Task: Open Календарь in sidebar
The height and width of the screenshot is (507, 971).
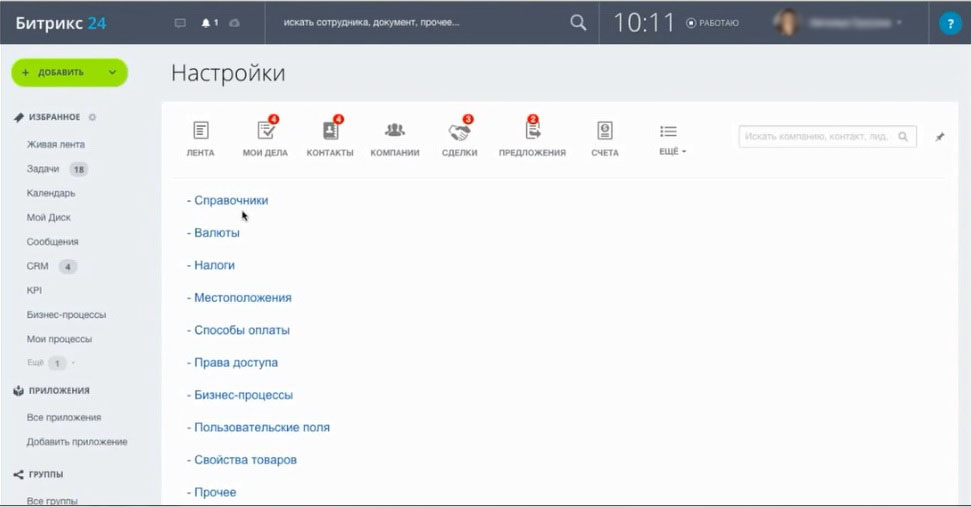Action: (51, 193)
